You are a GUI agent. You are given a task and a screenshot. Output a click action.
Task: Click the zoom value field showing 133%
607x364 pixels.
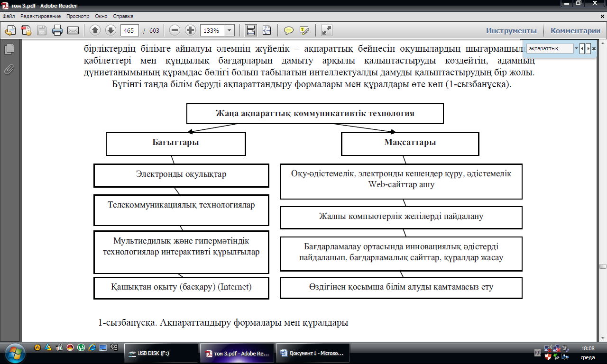coord(212,30)
